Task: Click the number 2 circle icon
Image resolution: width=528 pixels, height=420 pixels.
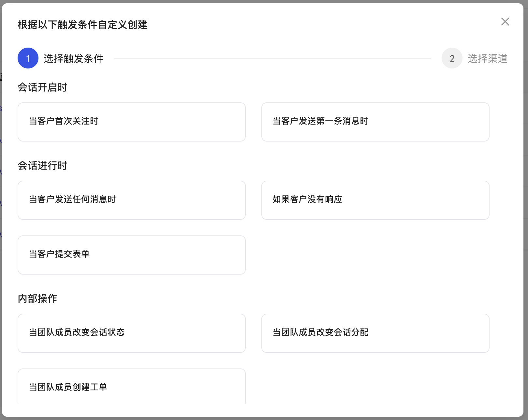Action: (452, 58)
